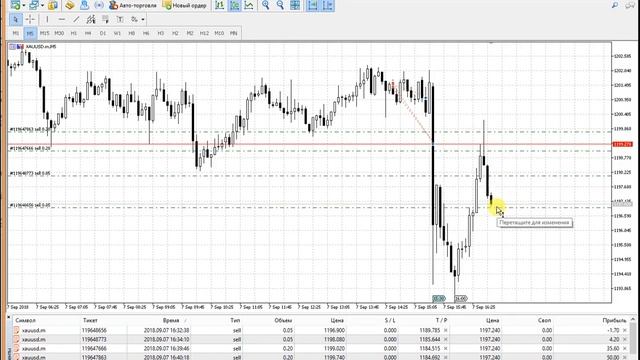Select the horizontal line tool

point(62,19)
